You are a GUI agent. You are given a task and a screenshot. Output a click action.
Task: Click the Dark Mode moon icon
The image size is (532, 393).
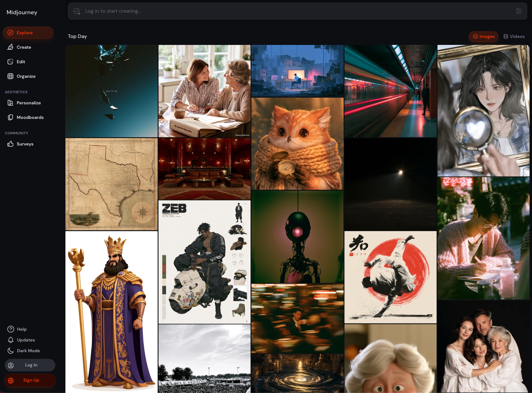tap(11, 351)
